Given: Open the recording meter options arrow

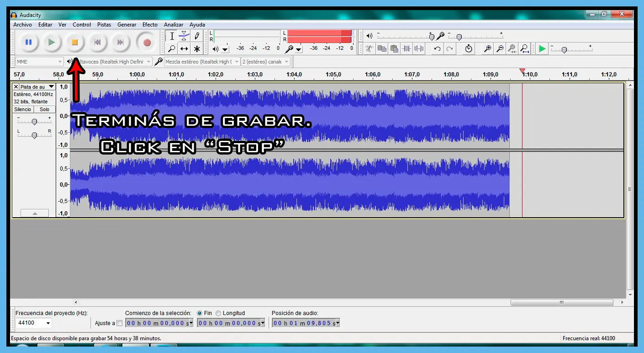Looking at the screenshot, I should pyautogui.click(x=299, y=49).
